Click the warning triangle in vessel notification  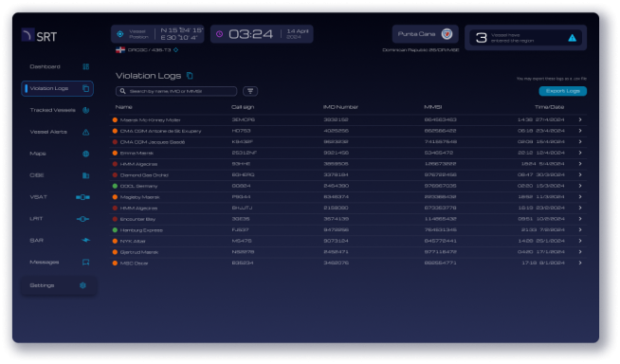coord(572,38)
